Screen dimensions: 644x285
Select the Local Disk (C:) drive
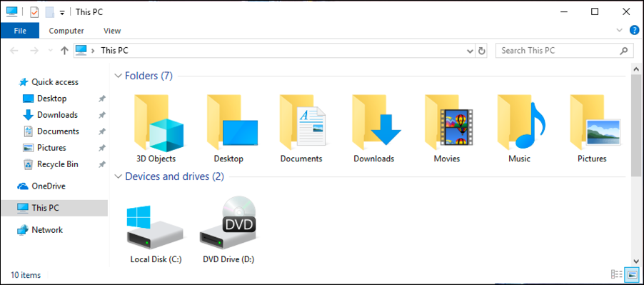click(x=156, y=234)
